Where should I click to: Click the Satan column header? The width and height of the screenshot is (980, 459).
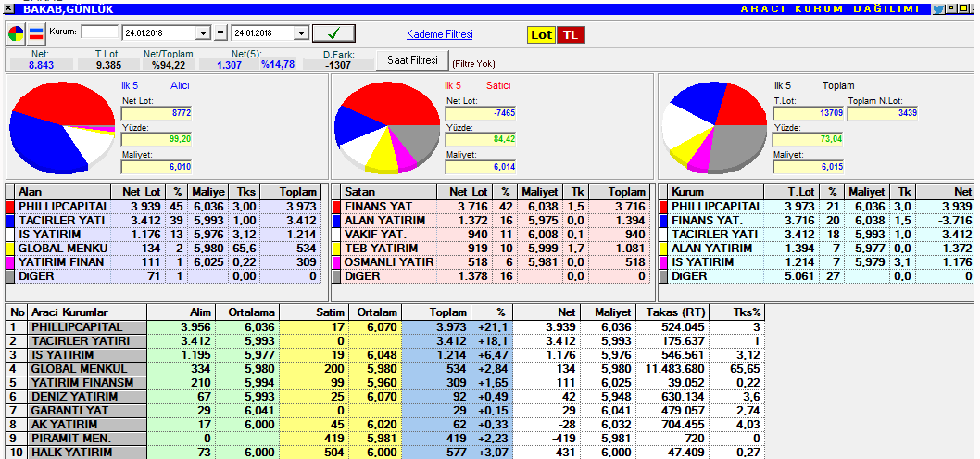(x=389, y=192)
